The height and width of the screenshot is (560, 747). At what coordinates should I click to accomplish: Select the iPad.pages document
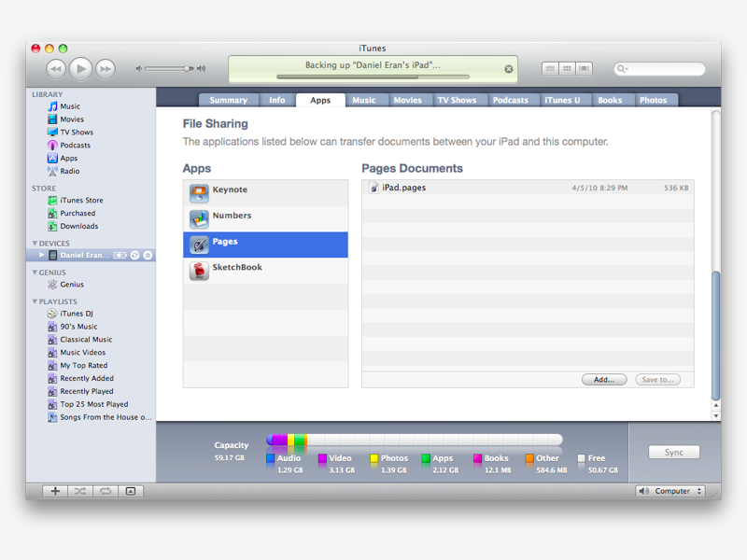(528, 188)
